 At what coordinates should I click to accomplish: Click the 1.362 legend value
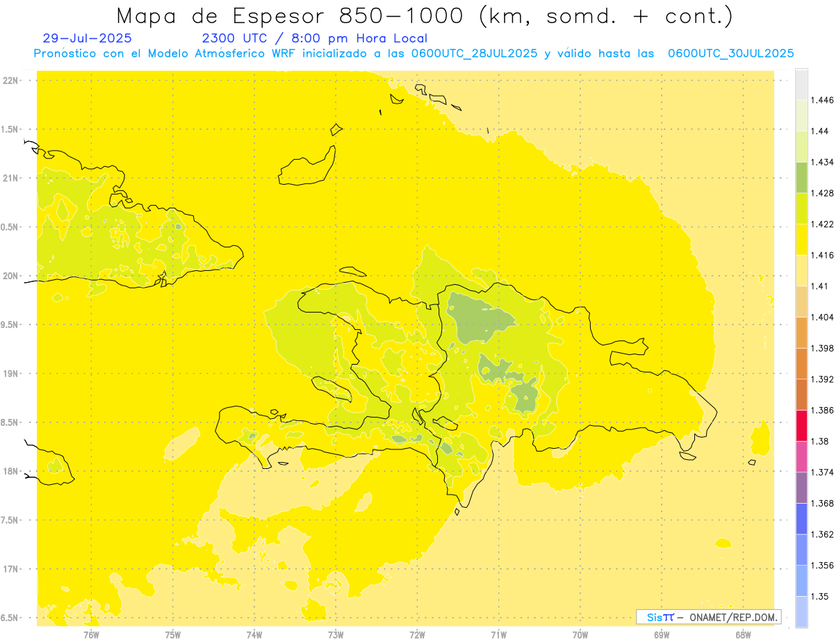click(x=822, y=534)
